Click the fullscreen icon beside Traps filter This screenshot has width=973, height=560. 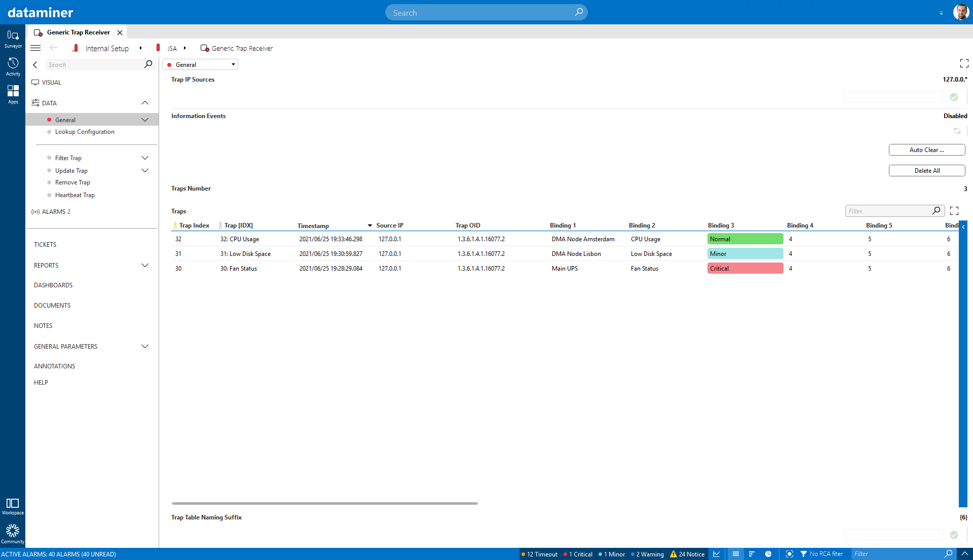click(x=954, y=211)
